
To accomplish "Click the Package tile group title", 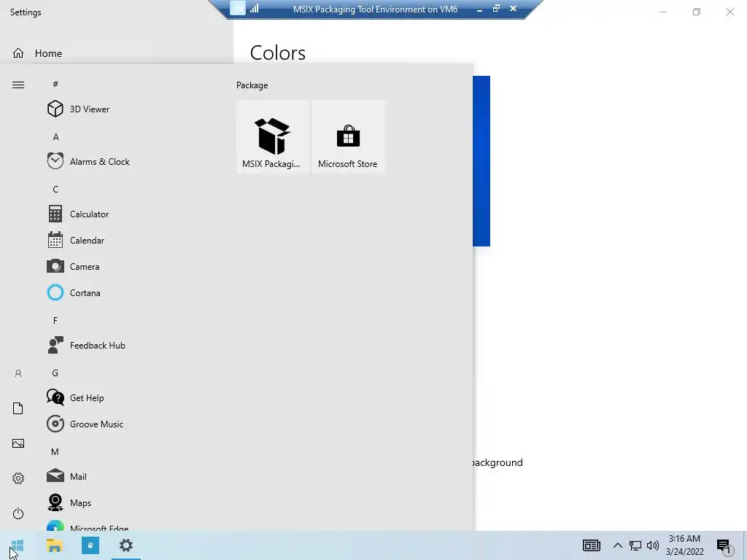I will pyautogui.click(x=252, y=85).
